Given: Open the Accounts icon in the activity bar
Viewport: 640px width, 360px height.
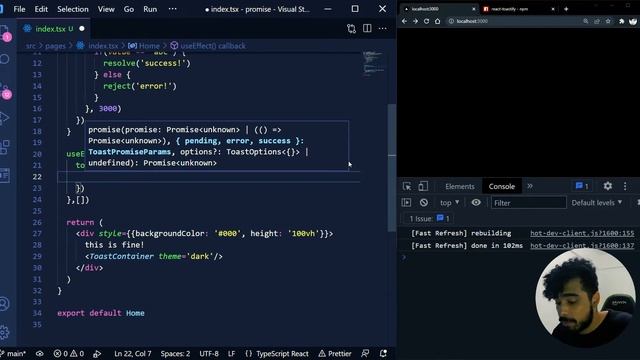Looking at the screenshot, I should pyautogui.click(x=5, y=304).
